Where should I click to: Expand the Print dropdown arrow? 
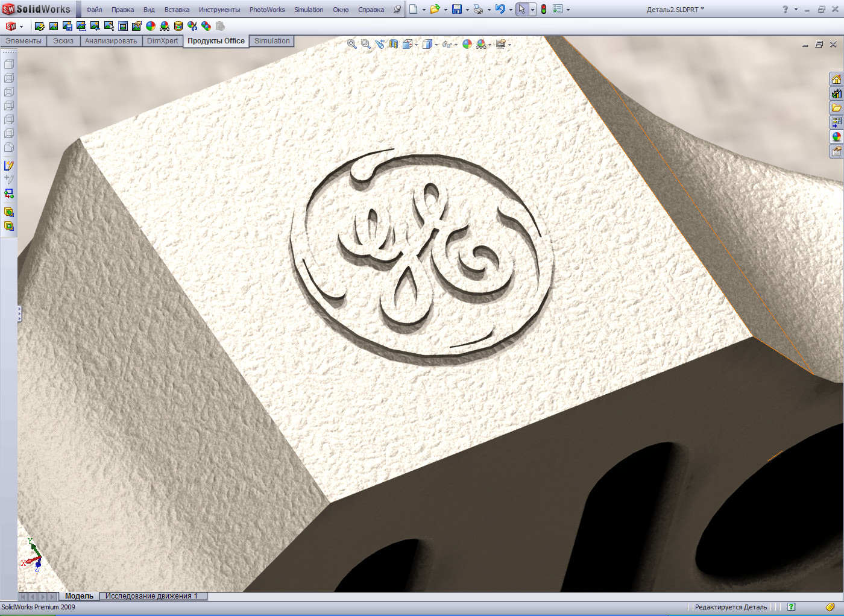(489, 10)
